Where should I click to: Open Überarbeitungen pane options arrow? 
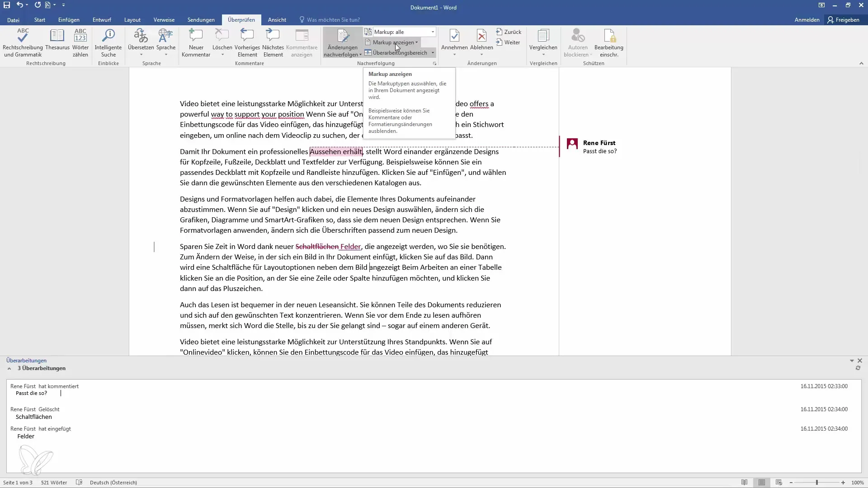click(852, 361)
